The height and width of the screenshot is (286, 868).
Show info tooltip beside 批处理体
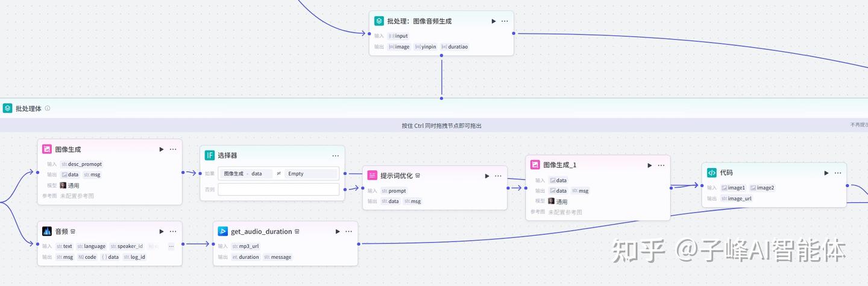[x=48, y=108]
